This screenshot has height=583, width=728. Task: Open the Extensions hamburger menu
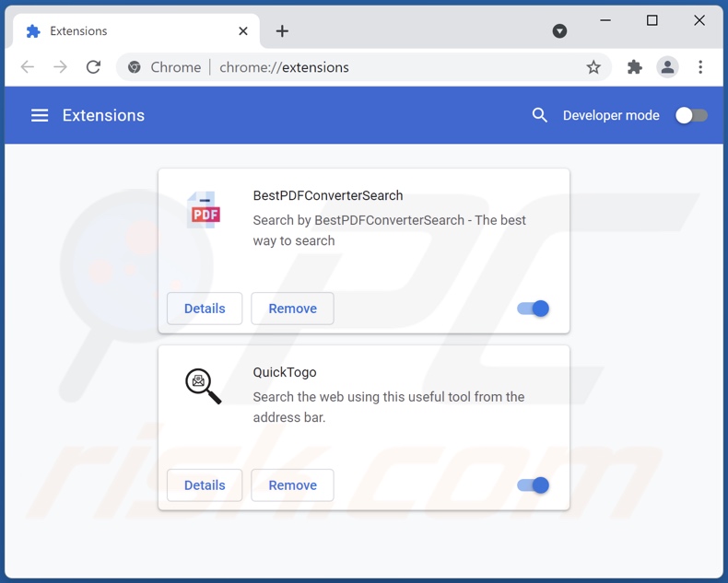(x=40, y=115)
